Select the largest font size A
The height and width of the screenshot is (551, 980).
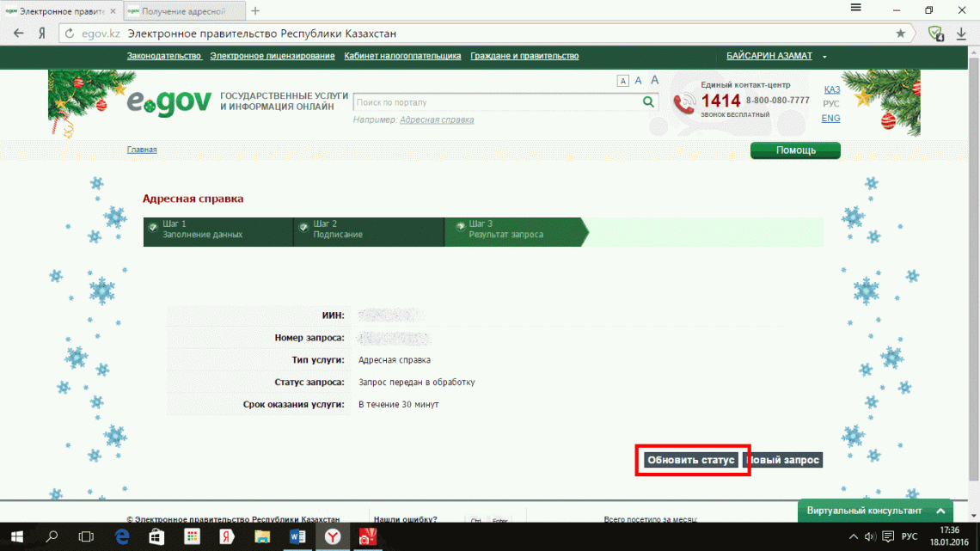coord(654,79)
